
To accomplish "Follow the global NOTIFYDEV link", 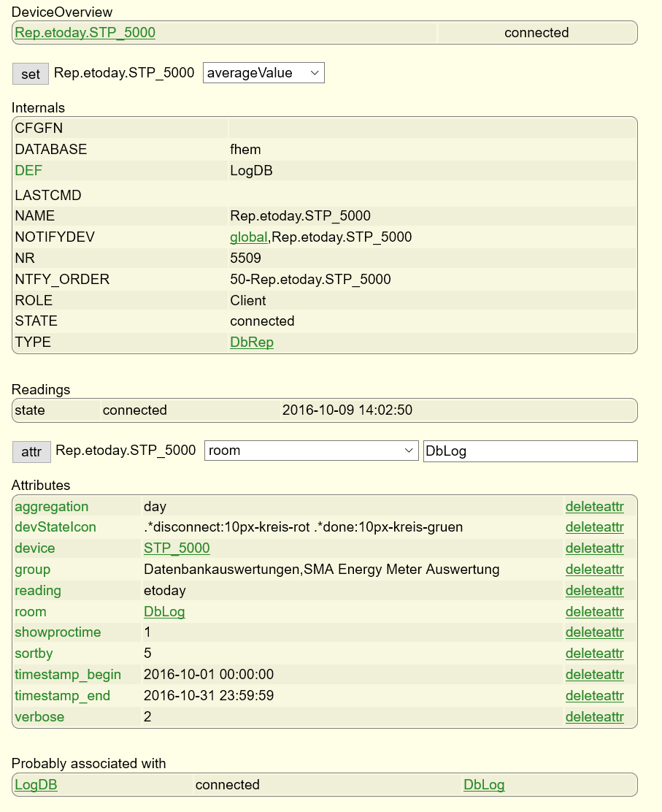I will coord(248,237).
